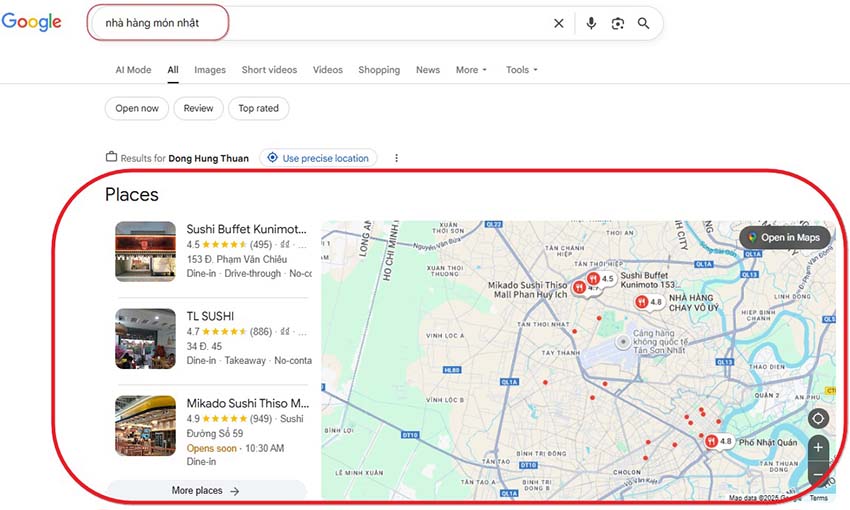Clear the search box with the X icon
Viewport: 850px width, 510px height.
[x=558, y=23]
